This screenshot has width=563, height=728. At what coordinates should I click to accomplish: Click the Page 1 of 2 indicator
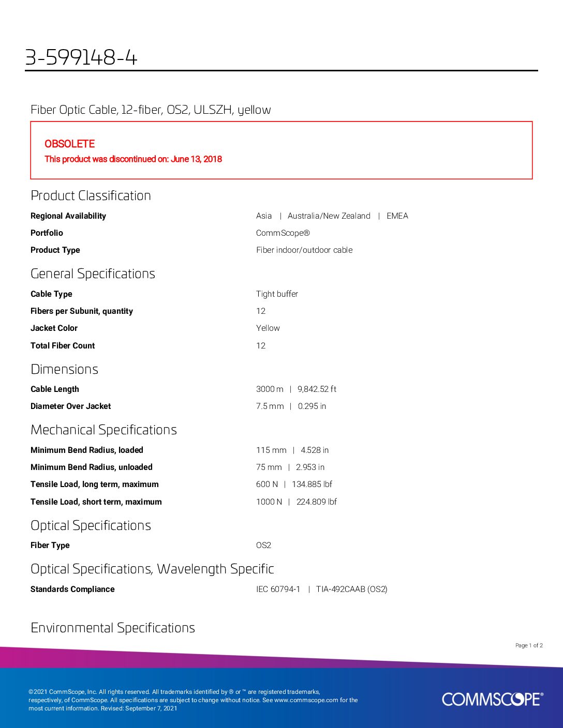(529, 645)
